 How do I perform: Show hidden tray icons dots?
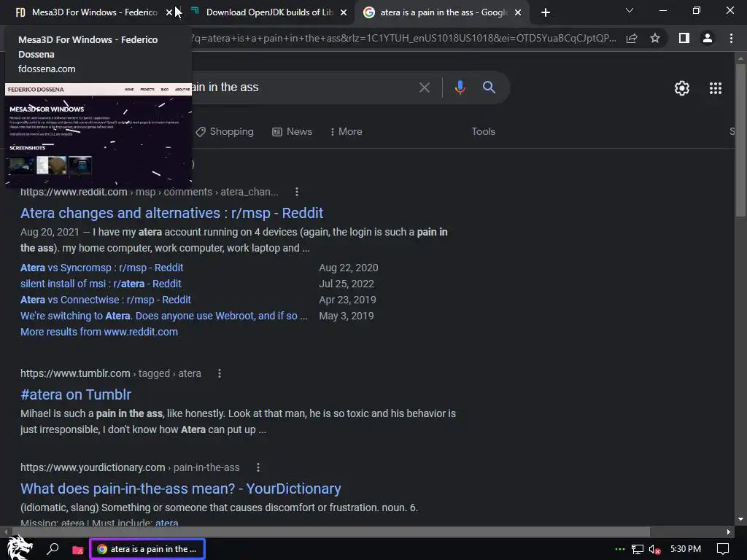click(x=620, y=549)
